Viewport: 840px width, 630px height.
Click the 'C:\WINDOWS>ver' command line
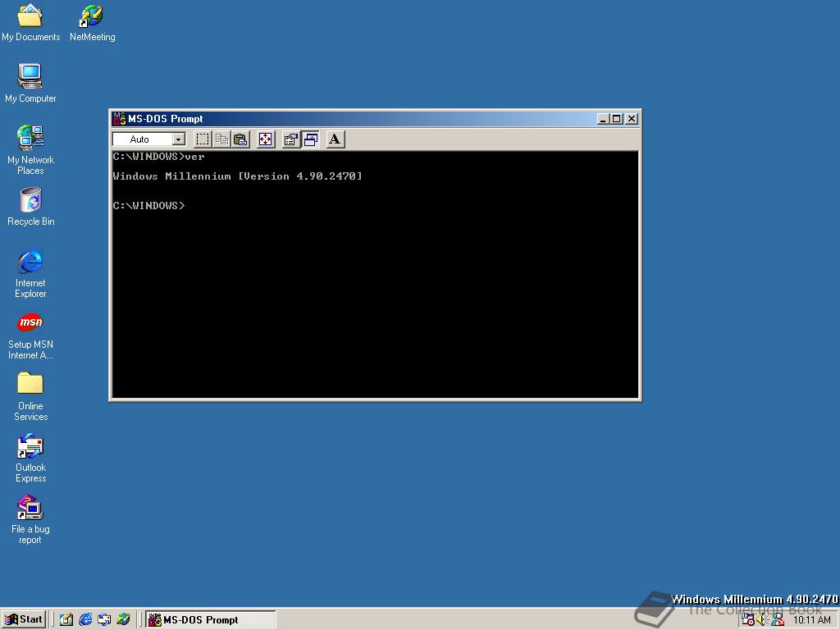(x=158, y=157)
